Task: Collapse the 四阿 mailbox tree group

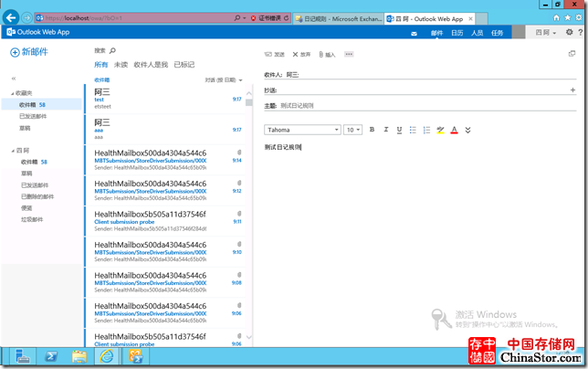Action: pos(13,151)
